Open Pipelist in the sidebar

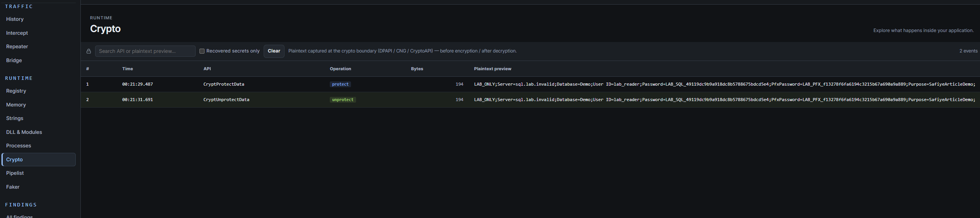[15, 173]
